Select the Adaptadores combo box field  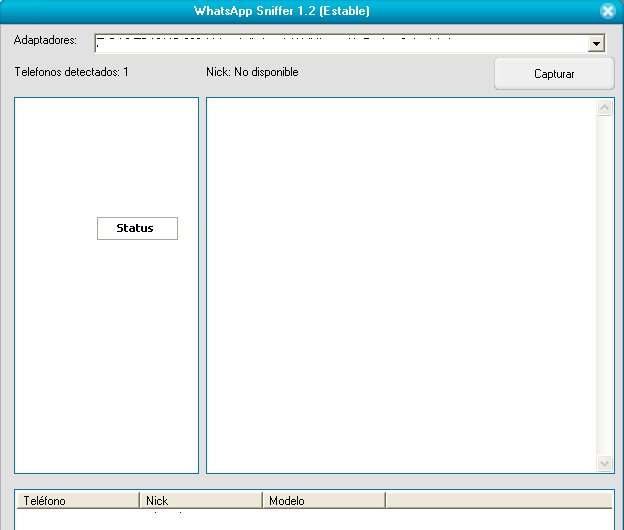350,43
